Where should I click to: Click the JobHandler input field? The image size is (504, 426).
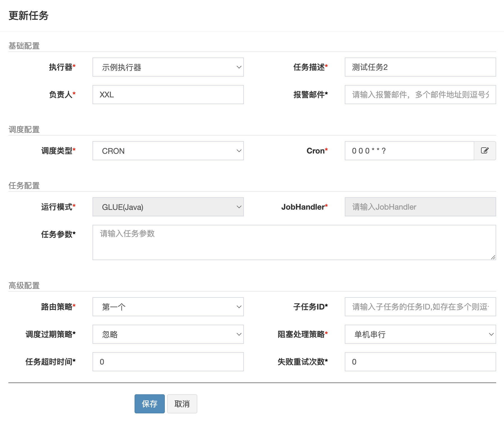(x=420, y=207)
